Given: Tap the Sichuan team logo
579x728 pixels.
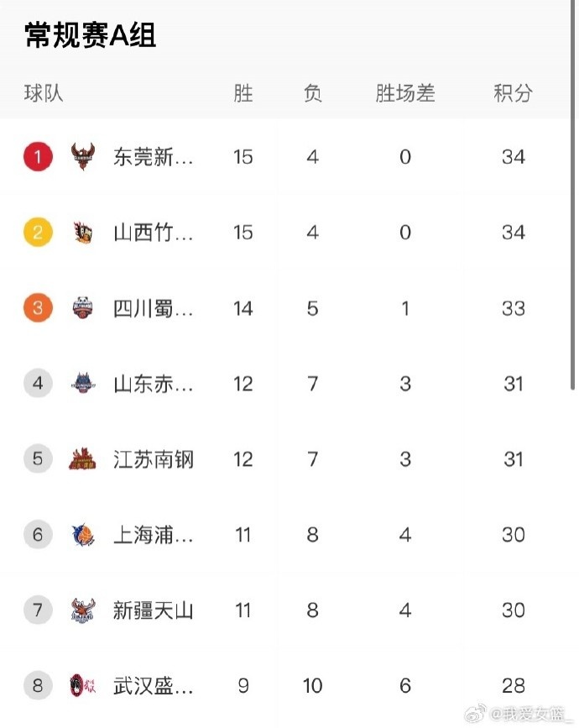Looking at the screenshot, I should [x=84, y=308].
